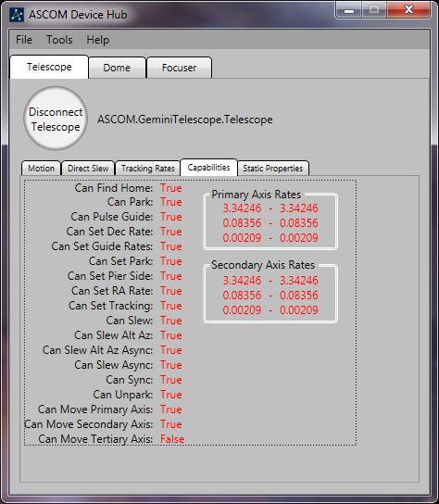Click the True value for Can Slew
This screenshot has height=504, width=439.
[171, 321]
